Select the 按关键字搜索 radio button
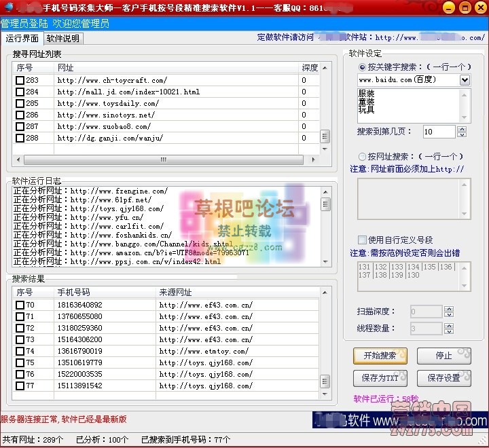Image resolution: width=489 pixels, height=448 pixels. [x=362, y=67]
